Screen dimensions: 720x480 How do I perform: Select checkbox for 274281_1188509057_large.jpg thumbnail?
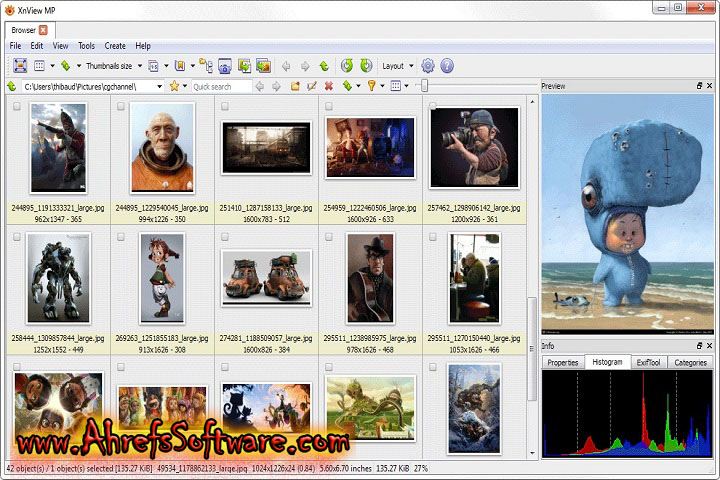click(x=223, y=237)
